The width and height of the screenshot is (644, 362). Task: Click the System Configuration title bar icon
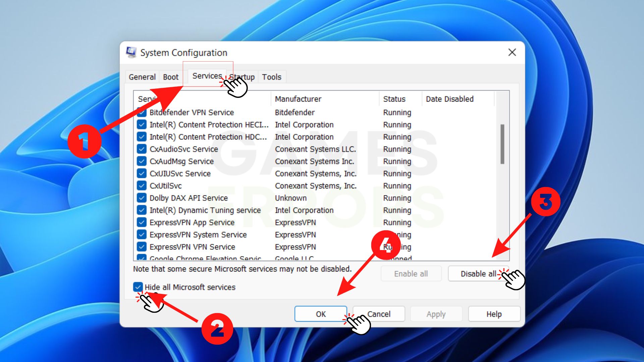(x=131, y=52)
